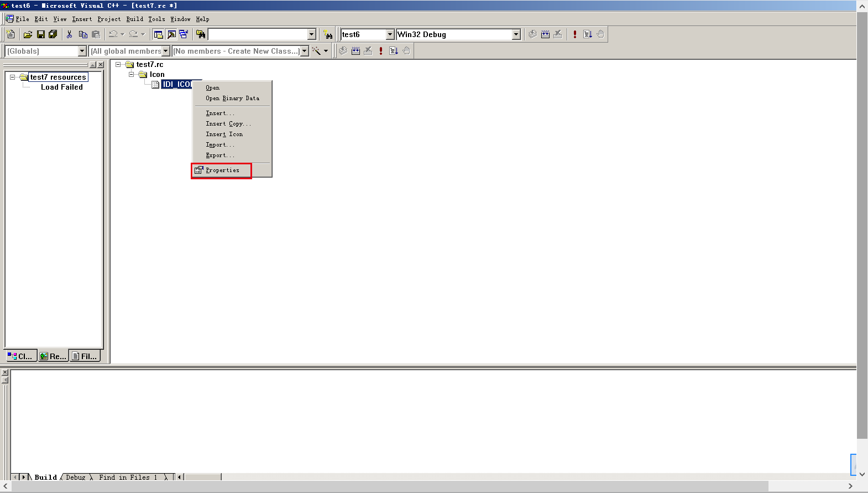Click the Copy toolbar icon
Image resolution: width=868 pixels, height=493 pixels.
[x=83, y=34]
